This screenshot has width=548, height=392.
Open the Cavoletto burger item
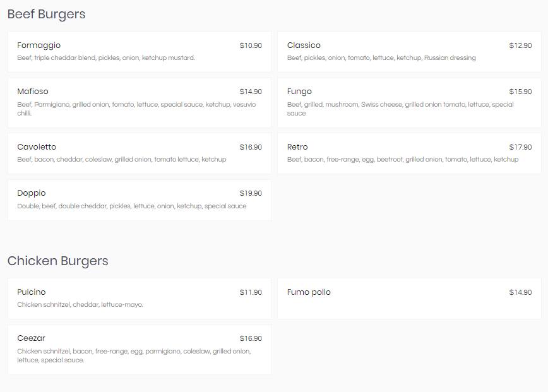139,153
